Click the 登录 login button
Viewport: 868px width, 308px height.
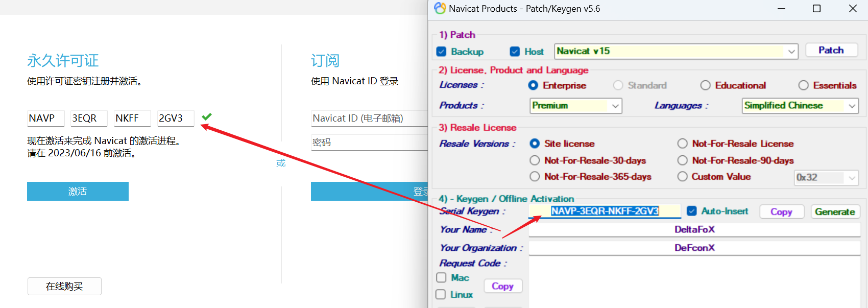(369, 191)
